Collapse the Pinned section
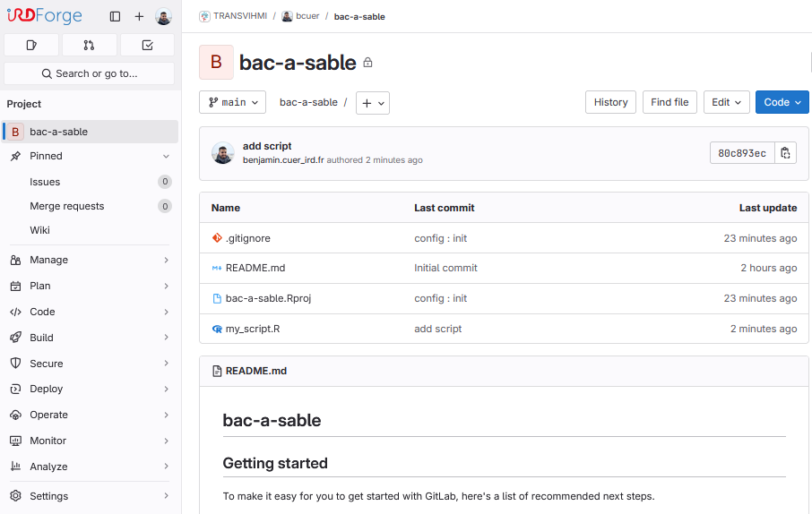 (166, 156)
